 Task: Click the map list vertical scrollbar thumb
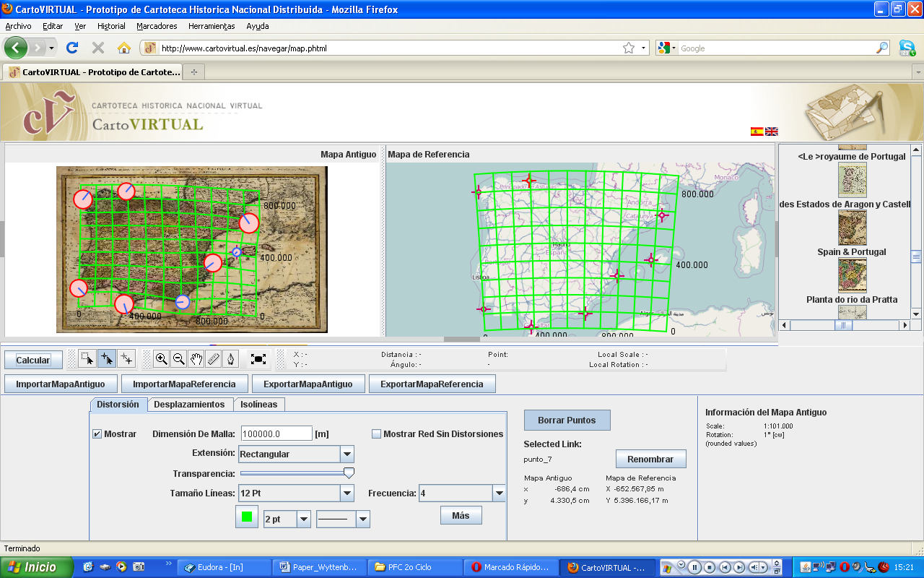[x=916, y=256]
